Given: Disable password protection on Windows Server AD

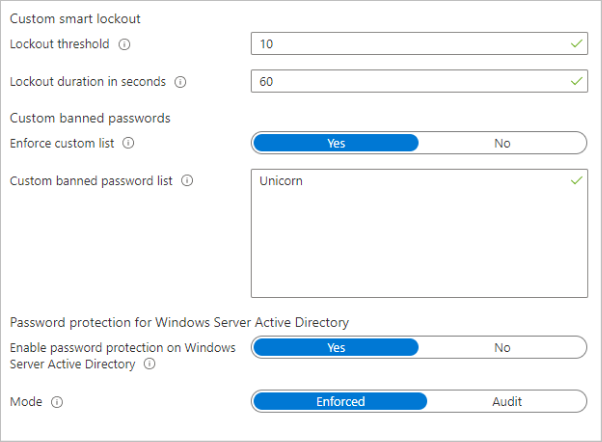Looking at the screenshot, I should 502,348.
